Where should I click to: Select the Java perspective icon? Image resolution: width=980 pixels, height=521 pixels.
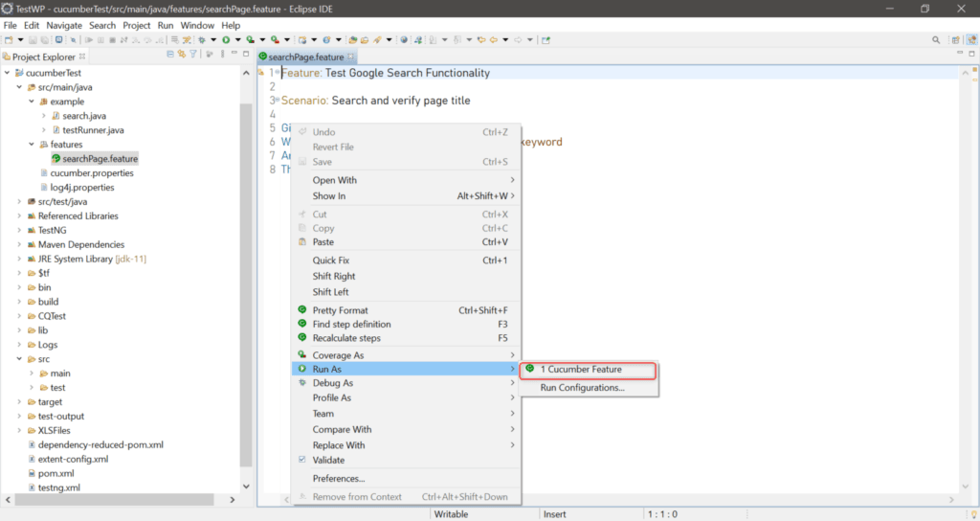pyautogui.click(x=971, y=40)
